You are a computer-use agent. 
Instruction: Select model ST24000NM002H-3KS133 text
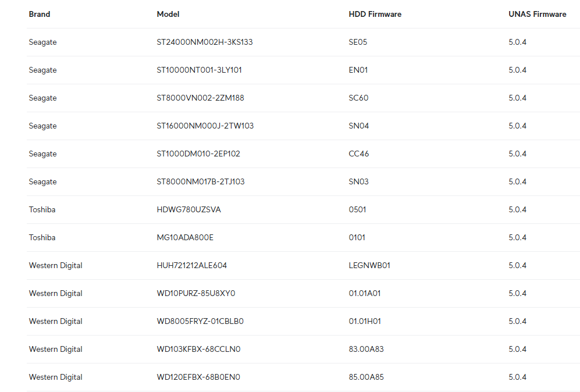205,42
